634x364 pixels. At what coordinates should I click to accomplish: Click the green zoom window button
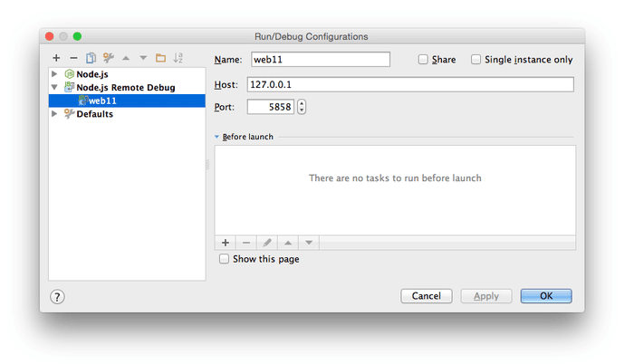coord(77,36)
